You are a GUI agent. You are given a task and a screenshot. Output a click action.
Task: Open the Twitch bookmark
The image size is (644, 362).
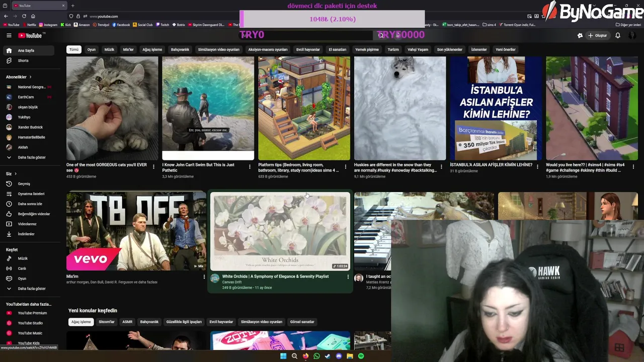pos(162,25)
